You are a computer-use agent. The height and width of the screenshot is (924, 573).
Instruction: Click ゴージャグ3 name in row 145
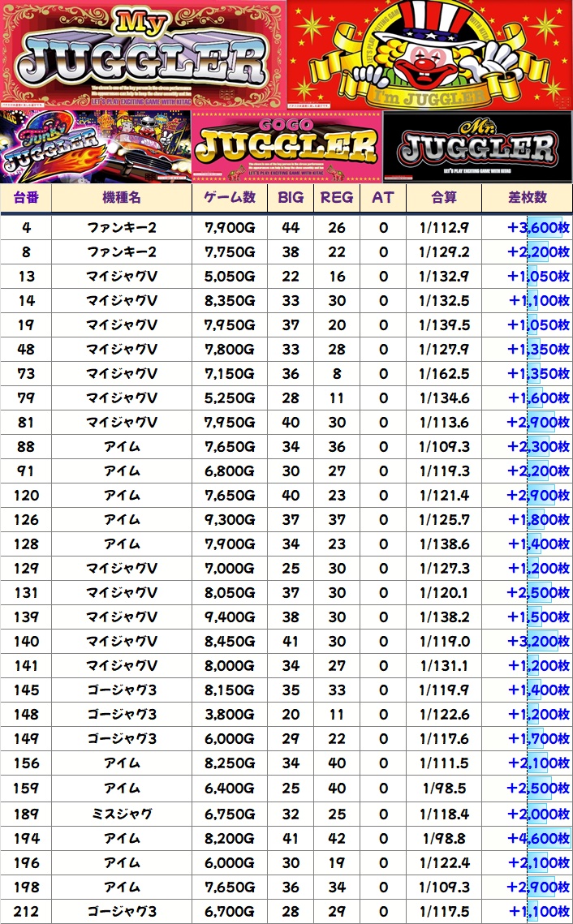[122, 690]
